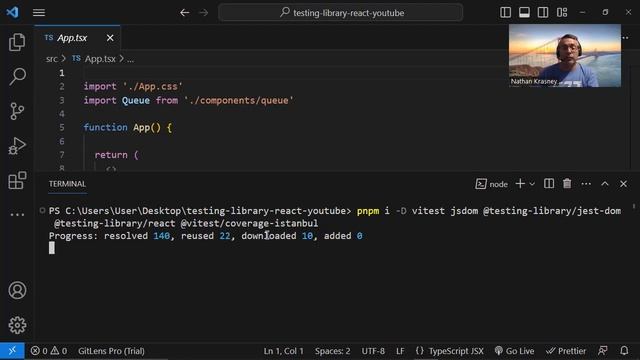Click the terminal scrollbar
Image resolution: width=640 pixels, height=360 pixels.
[x=634, y=207]
